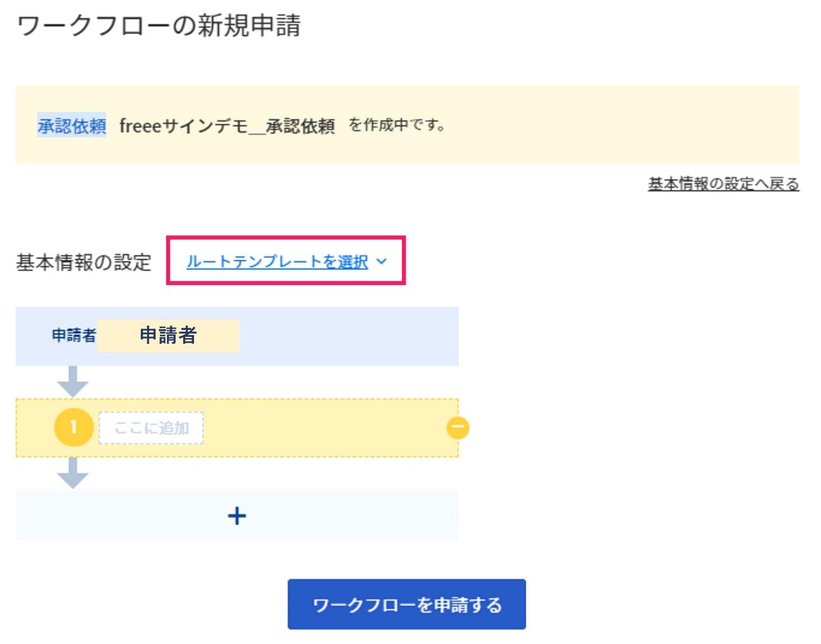The width and height of the screenshot is (821, 644).
Task: Click the ここに追加 placeholder box
Action: pyautogui.click(x=151, y=428)
